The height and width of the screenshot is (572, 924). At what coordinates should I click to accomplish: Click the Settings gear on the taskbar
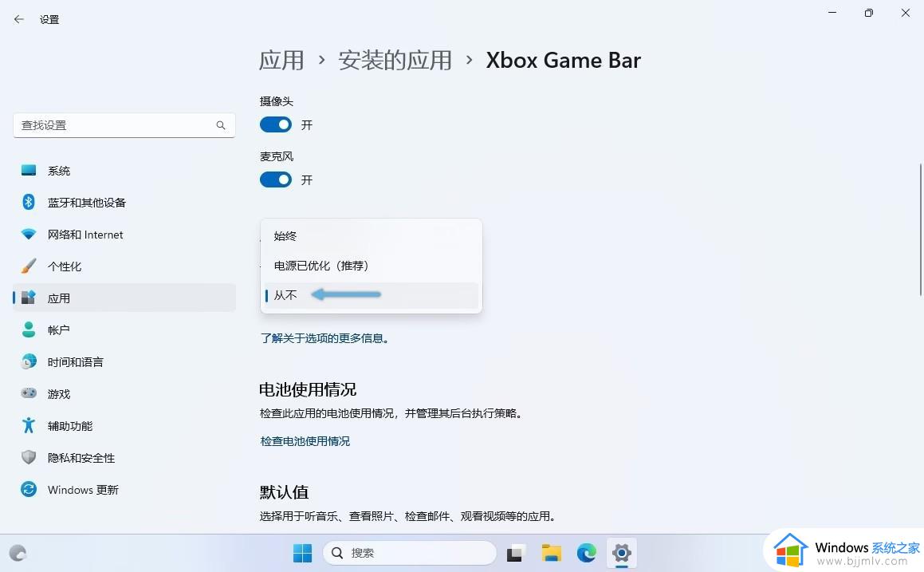click(x=622, y=553)
